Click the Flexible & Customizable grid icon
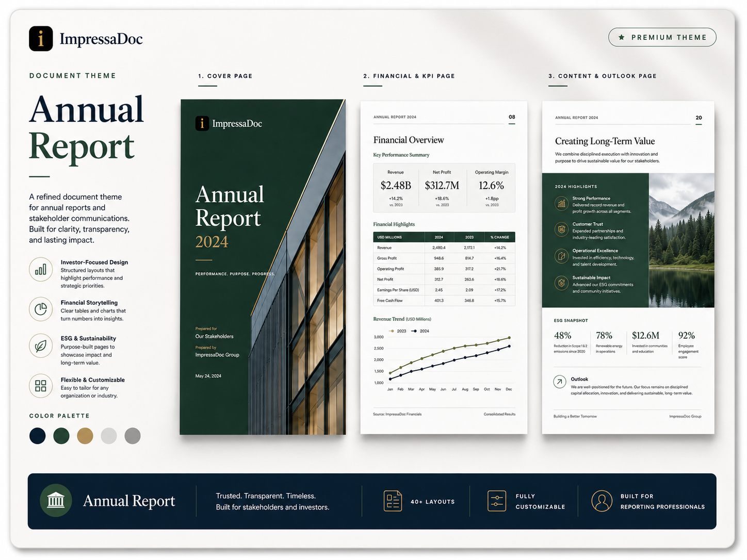The image size is (747, 560). (x=41, y=386)
